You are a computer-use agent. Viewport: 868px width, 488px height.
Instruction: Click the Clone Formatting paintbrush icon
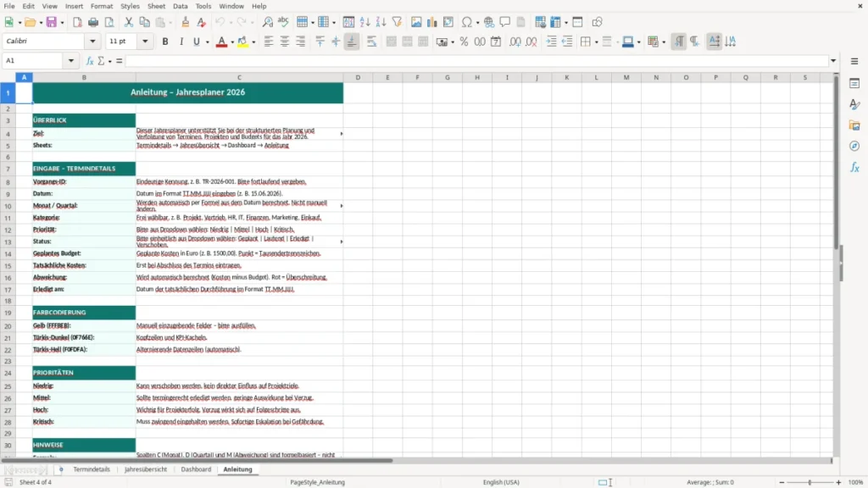186,22
